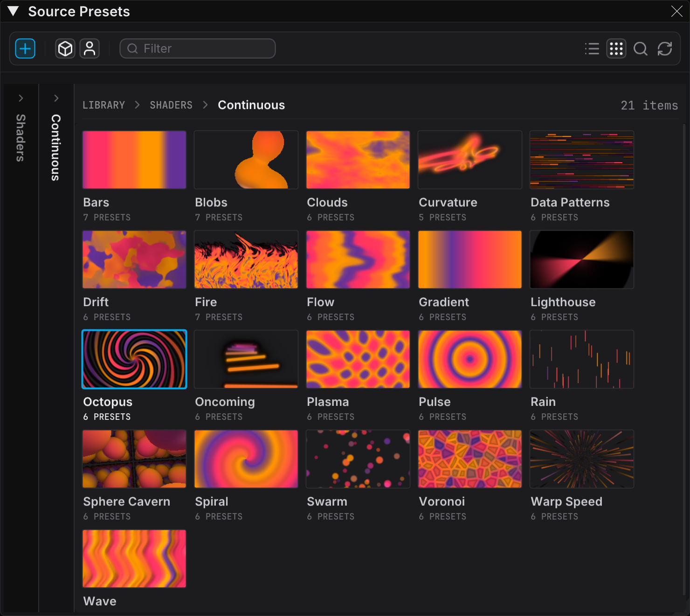Select the Sphere Cavern shader thumbnail
Viewport: 690px width, 616px height.
[134, 459]
